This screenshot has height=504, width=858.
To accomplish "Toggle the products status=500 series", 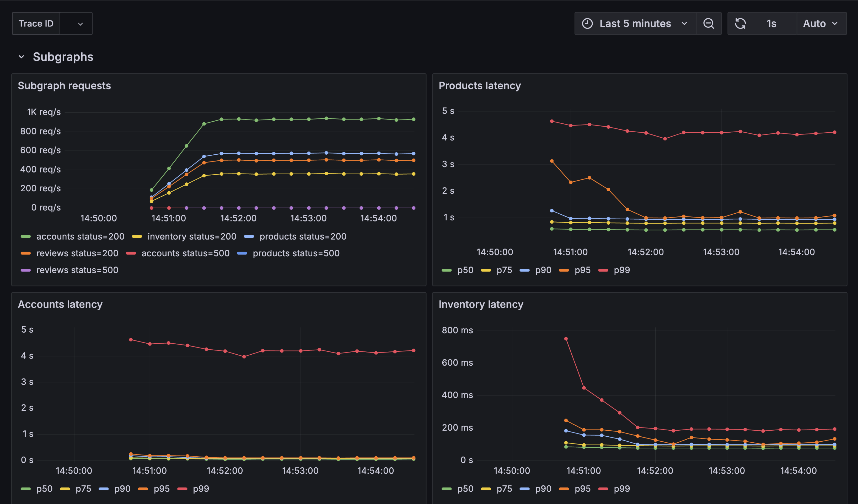I will (296, 253).
